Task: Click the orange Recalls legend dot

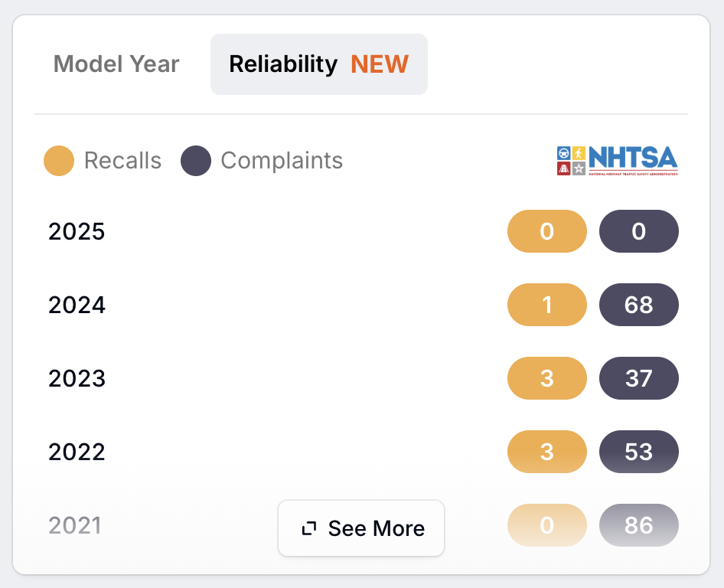Action: [x=59, y=161]
